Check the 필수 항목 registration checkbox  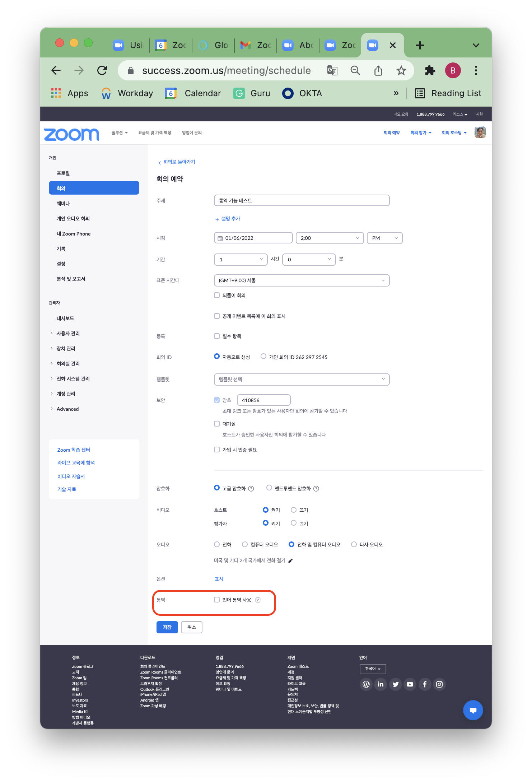(x=217, y=336)
